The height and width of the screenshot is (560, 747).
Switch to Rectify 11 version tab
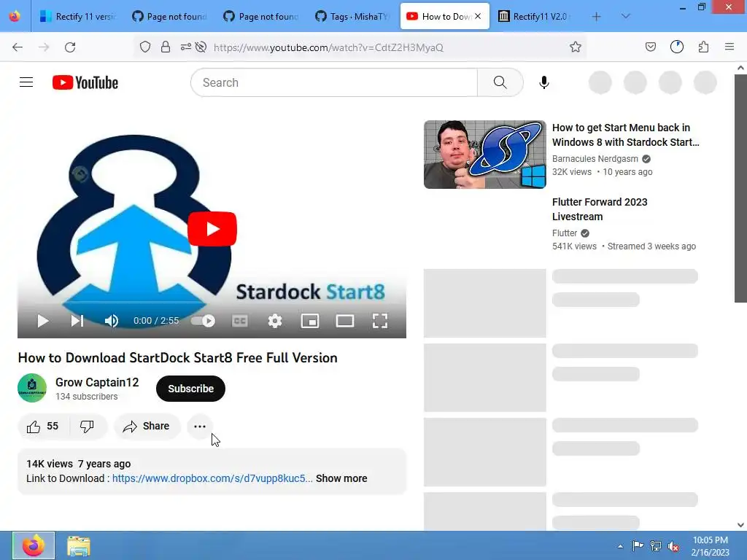coord(77,17)
